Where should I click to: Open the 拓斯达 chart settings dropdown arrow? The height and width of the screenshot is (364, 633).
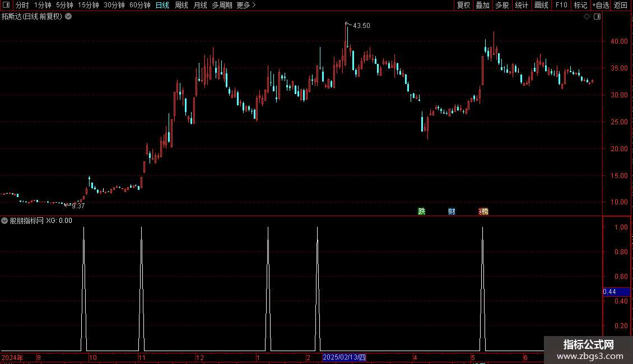(x=69, y=17)
